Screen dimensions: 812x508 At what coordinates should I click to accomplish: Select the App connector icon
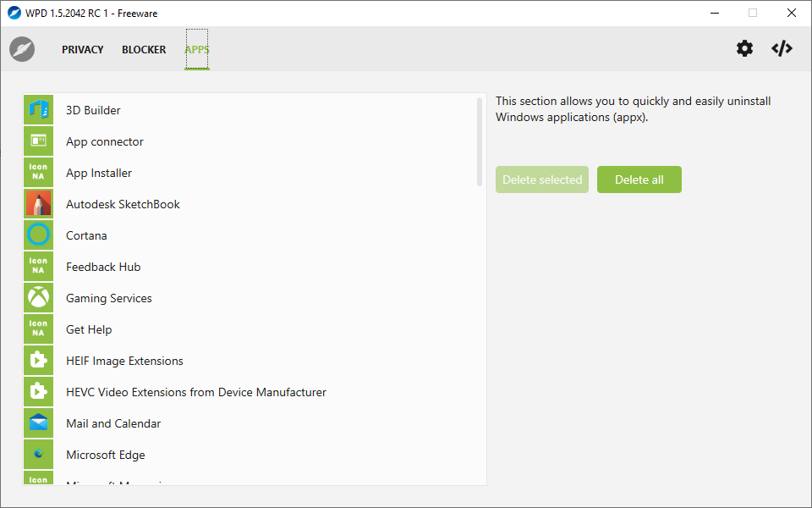tap(38, 141)
